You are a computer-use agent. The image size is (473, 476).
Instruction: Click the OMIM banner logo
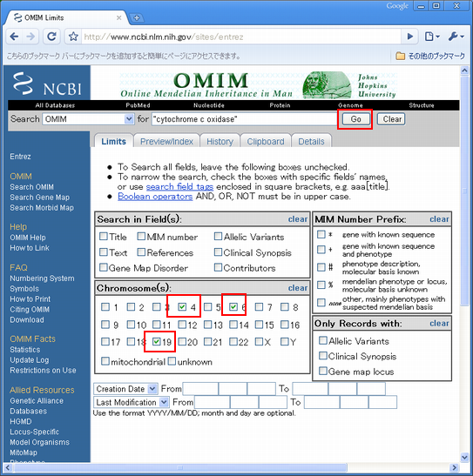pyautogui.click(x=206, y=85)
